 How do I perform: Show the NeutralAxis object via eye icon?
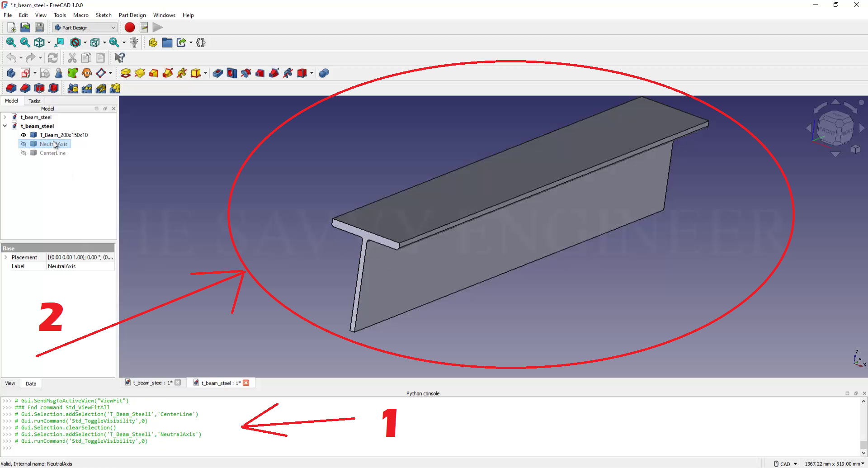24,144
